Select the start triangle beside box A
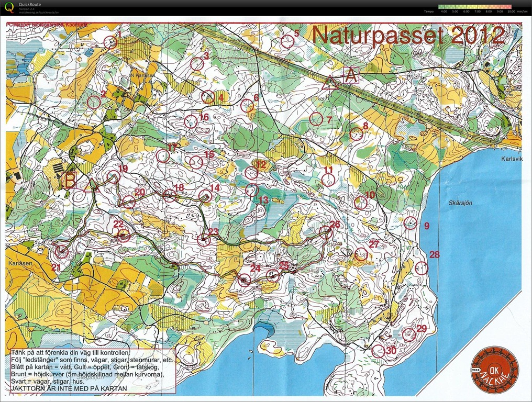Screen dimensions: 532x402 [329, 82]
